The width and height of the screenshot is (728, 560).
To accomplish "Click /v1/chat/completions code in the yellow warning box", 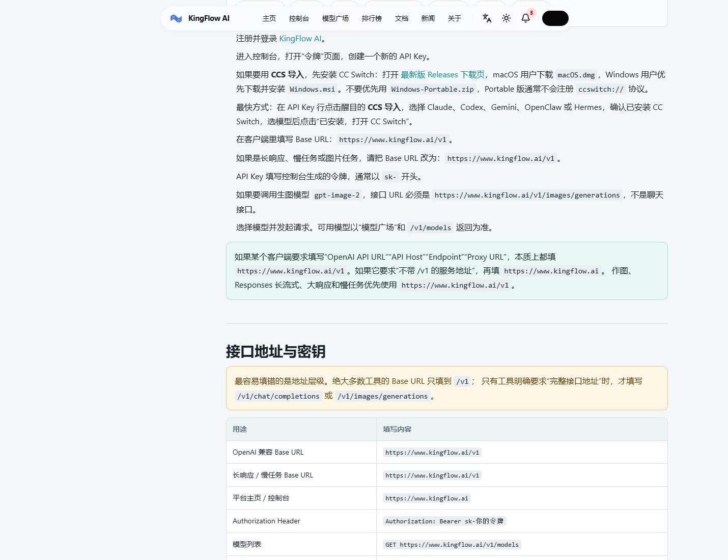I will 278,396.
